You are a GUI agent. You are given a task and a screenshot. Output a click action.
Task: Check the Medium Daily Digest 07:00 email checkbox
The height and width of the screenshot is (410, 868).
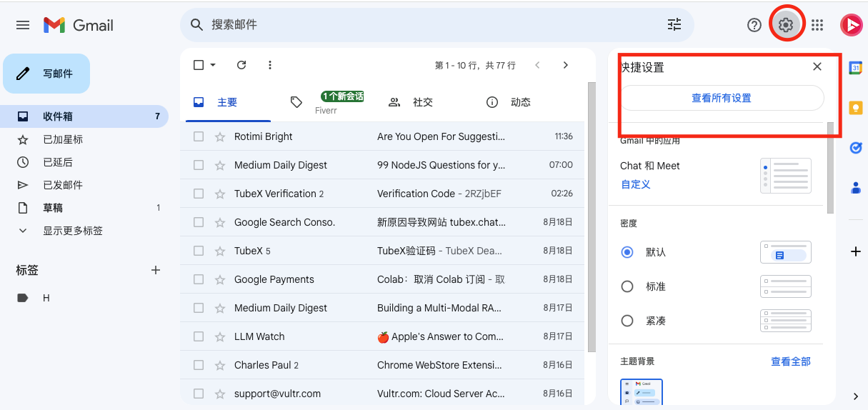pyautogui.click(x=199, y=165)
